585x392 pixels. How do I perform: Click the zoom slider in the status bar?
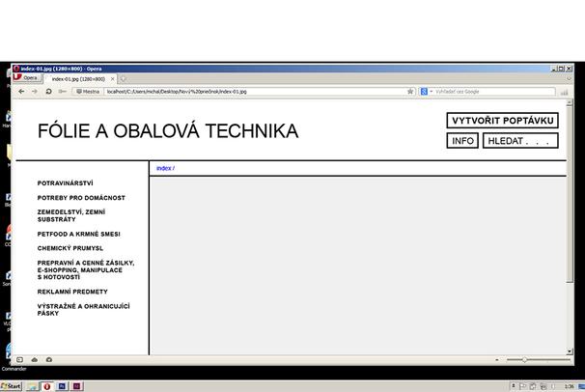click(x=525, y=360)
